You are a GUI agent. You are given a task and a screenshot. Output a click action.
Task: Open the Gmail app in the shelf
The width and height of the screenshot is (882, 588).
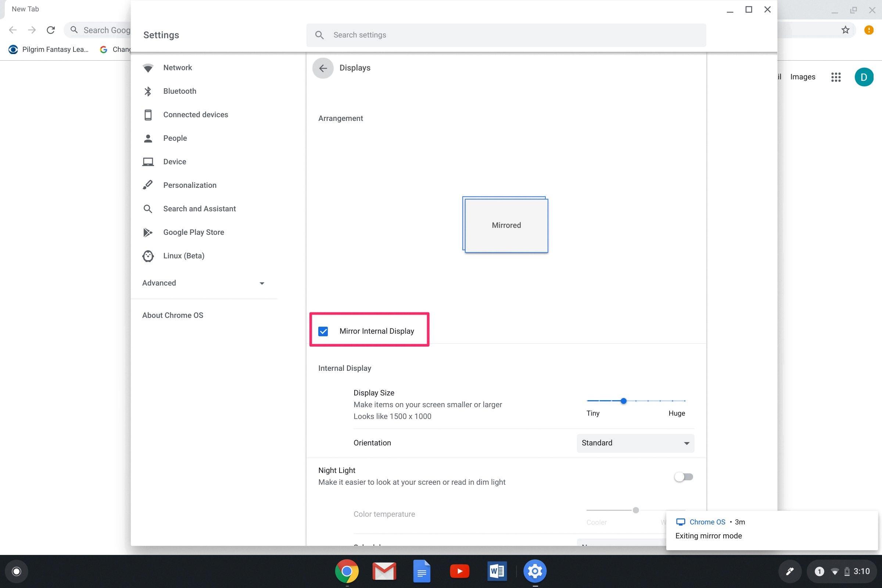[384, 571]
